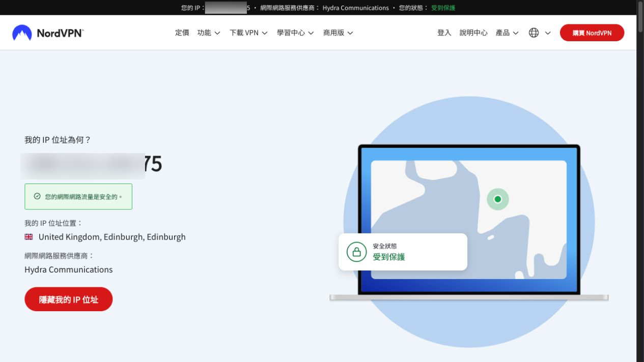Image resolution: width=644 pixels, height=362 pixels.
Task: Click the 隱藏我的 IP 位址 button
Action: [69, 299]
